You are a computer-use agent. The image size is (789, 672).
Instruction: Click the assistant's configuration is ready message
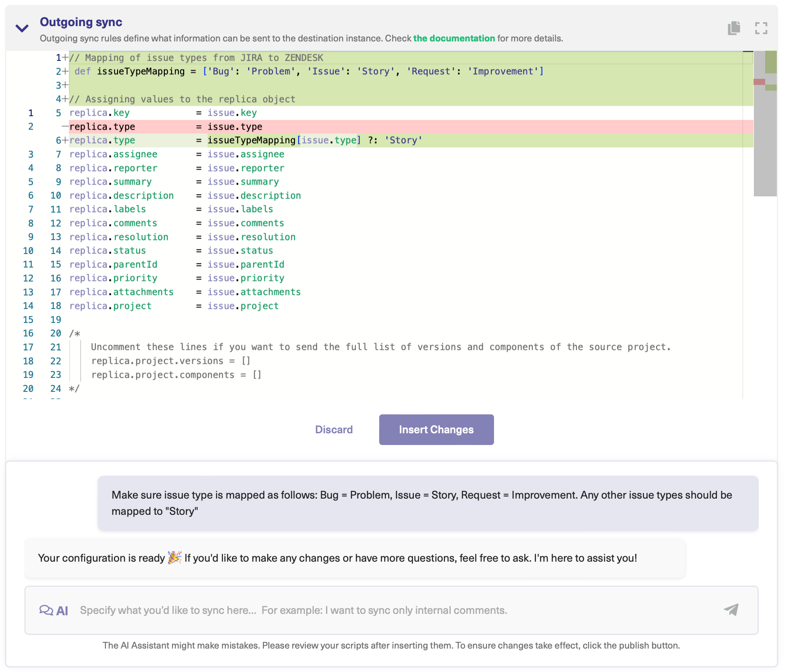click(x=337, y=558)
